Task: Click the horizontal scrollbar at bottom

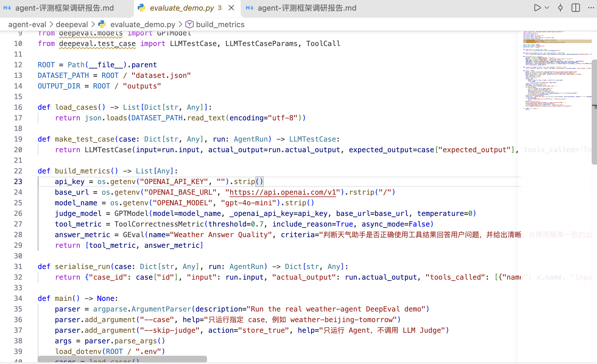Action: [x=122, y=359]
